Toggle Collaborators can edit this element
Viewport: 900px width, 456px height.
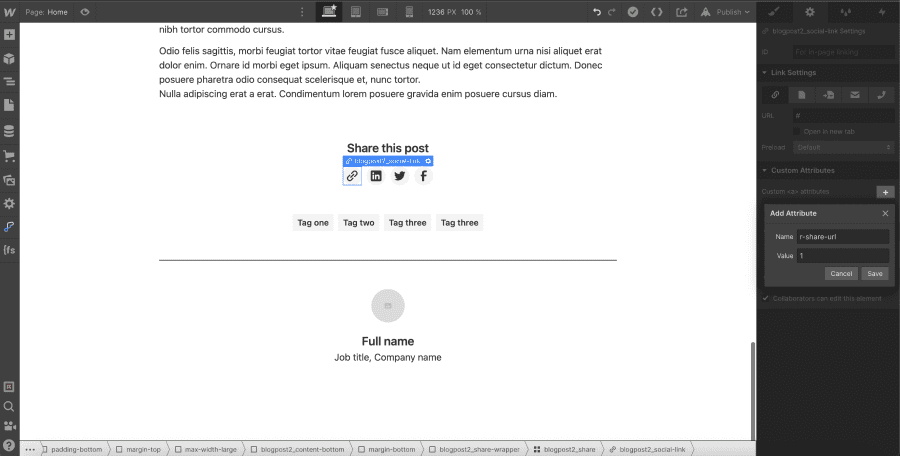(765, 298)
